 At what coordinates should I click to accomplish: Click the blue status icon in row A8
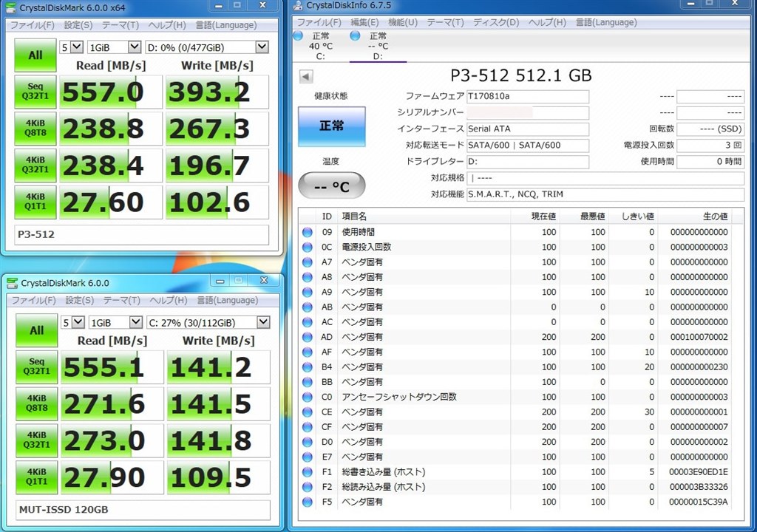click(x=307, y=277)
